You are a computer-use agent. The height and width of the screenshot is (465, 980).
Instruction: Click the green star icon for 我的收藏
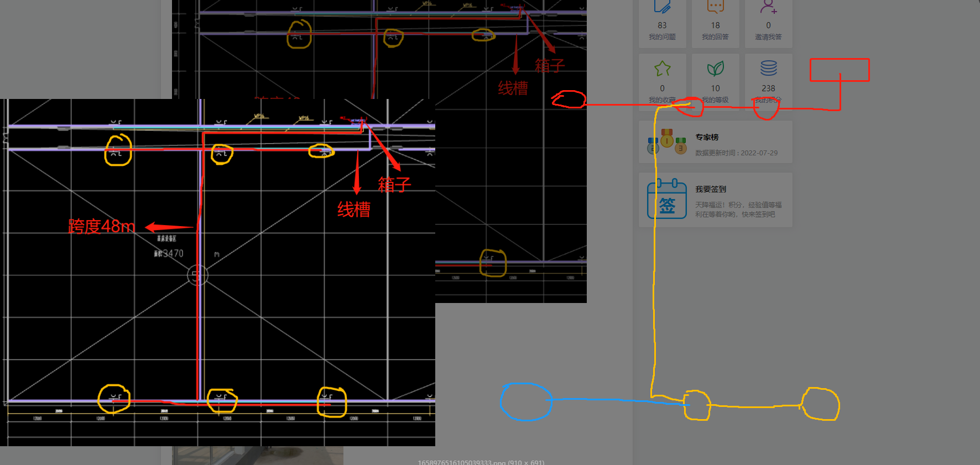click(663, 69)
